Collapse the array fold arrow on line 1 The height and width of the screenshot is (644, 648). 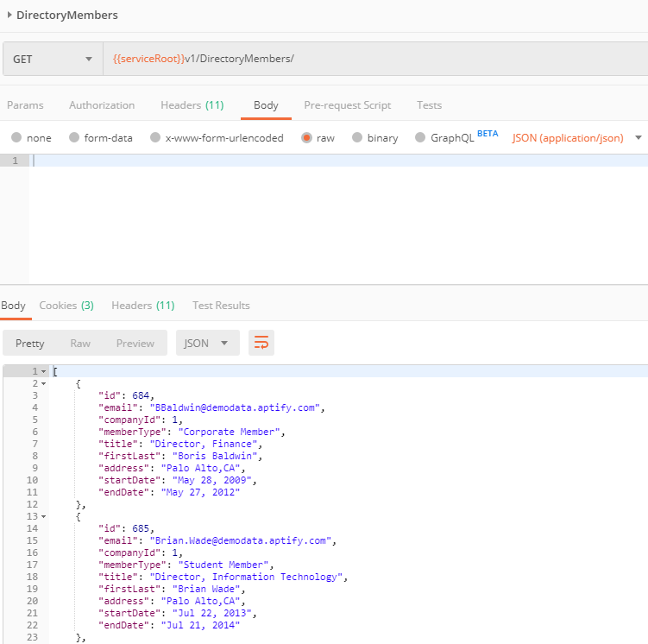[x=43, y=371]
